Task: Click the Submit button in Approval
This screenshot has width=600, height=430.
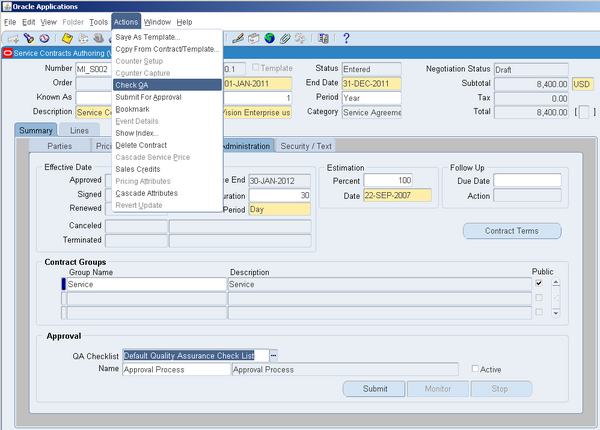Action: 375,389
